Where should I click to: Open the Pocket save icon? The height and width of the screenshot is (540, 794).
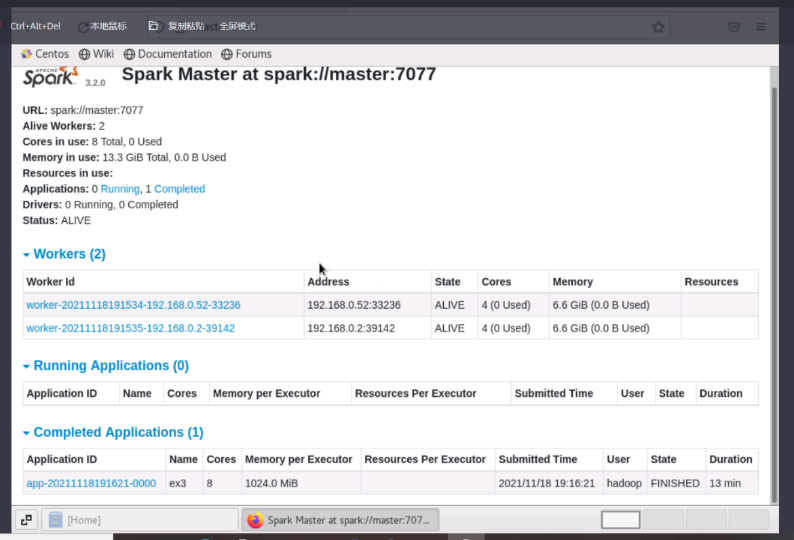tap(734, 27)
